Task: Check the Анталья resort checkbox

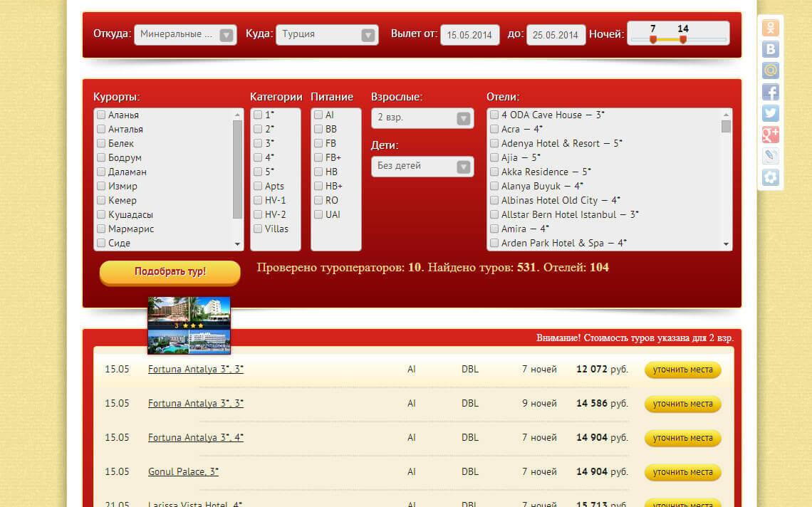Action: click(102, 130)
